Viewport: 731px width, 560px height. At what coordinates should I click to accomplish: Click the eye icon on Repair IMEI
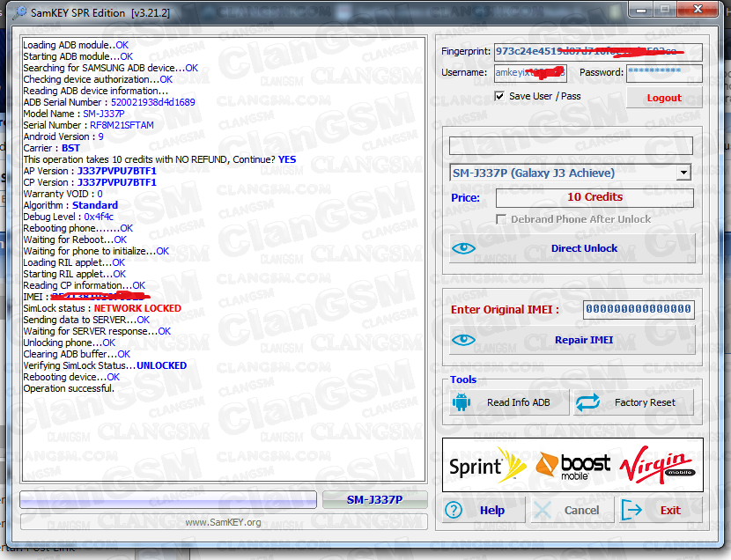tap(463, 340)
